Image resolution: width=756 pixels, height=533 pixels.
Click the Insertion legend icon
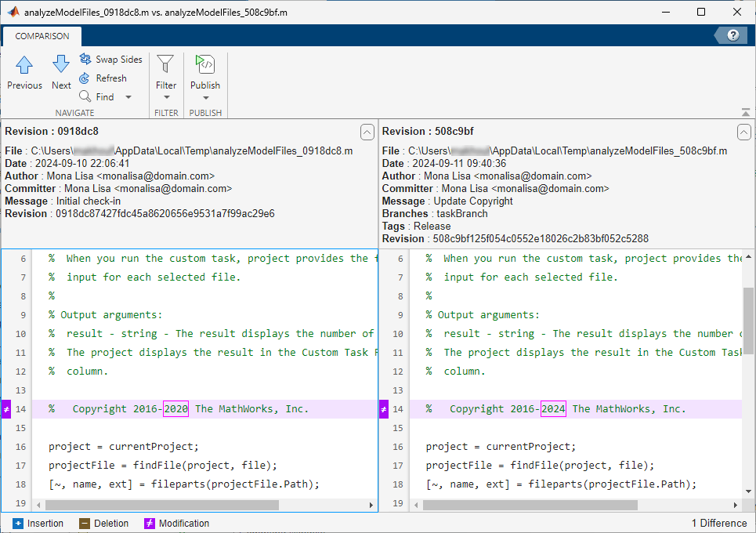pyautogui.click(x=18, y=524)
